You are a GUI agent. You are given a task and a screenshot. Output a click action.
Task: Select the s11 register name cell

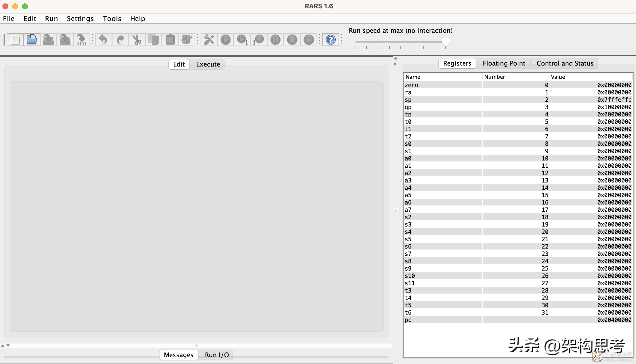pos(443,283)
